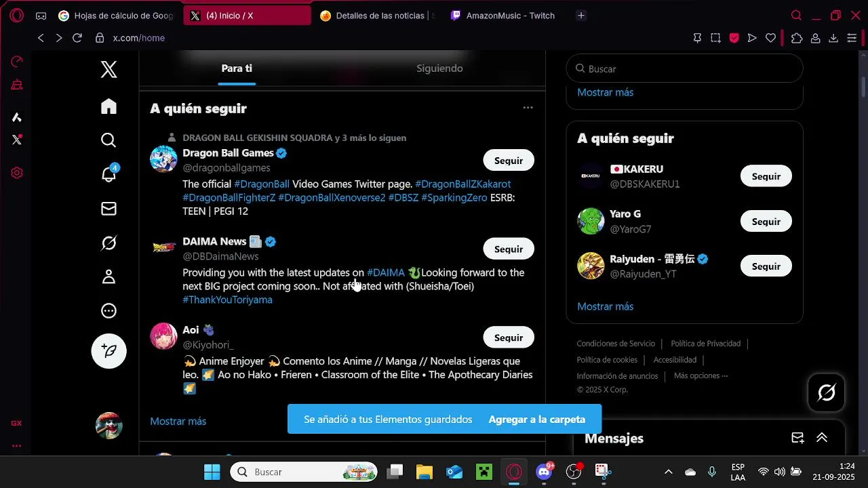Search tabs with magnifier in title bar
Viewport: 868px width, 488px height.
(x=797, y=16)
